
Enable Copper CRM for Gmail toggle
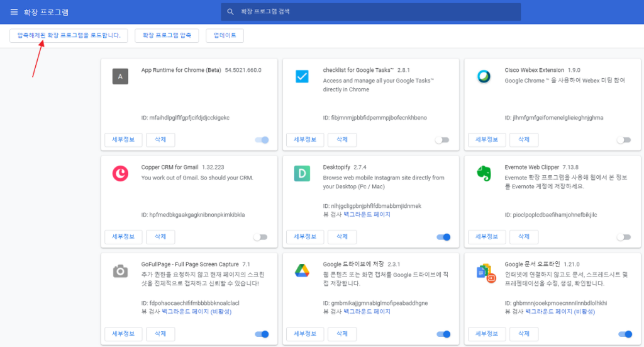[x=260, y=237]
